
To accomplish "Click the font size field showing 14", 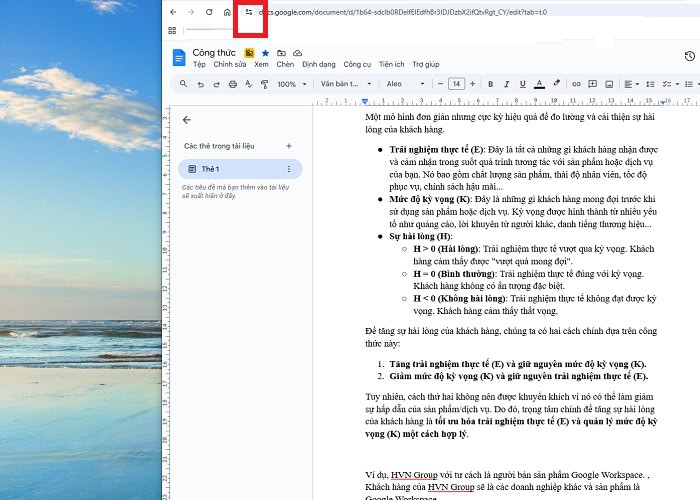I will coord(456,84).
